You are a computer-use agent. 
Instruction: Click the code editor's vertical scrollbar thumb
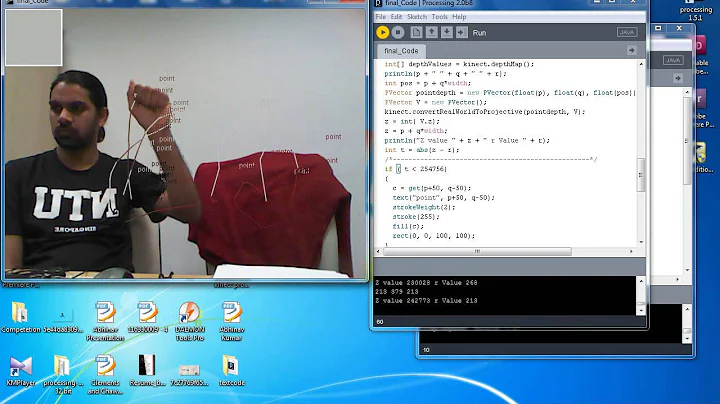(641, 174)
